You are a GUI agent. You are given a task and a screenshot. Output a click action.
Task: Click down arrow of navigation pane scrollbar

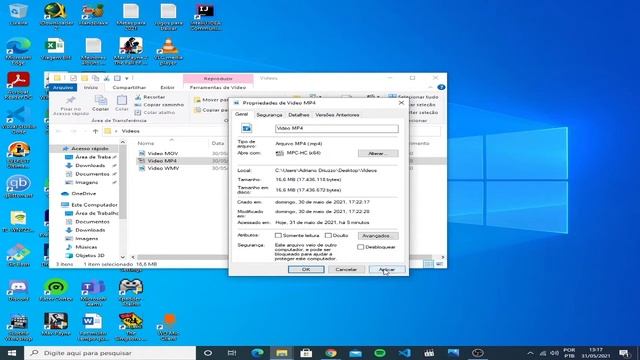coord(122,257)
